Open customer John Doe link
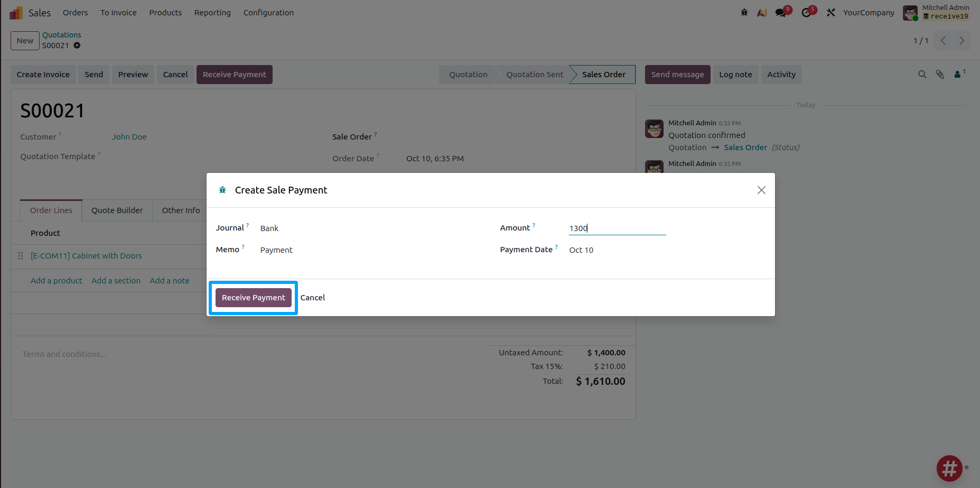The height and width of the screenshot is (488, 980). click(129, 137)
